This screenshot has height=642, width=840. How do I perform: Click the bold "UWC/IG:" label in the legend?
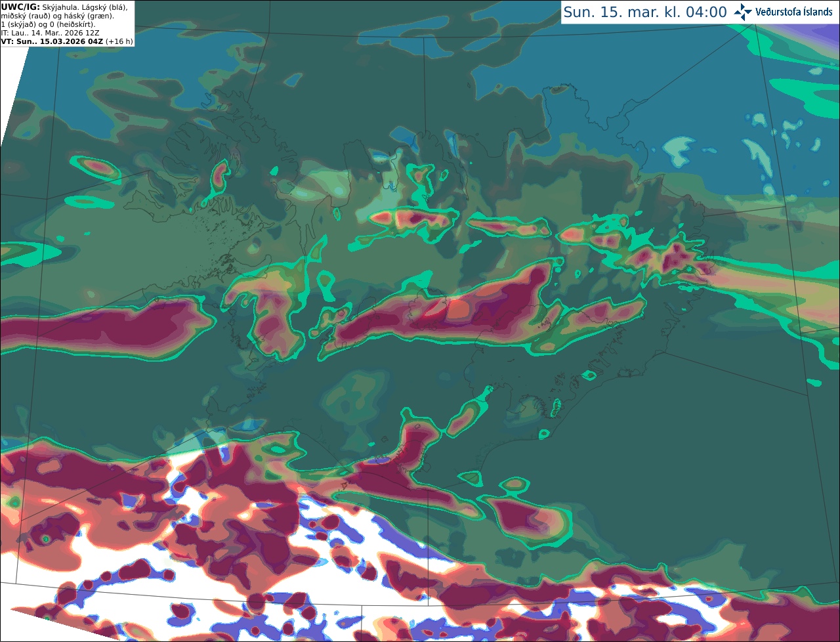click(x=20, y=7)
